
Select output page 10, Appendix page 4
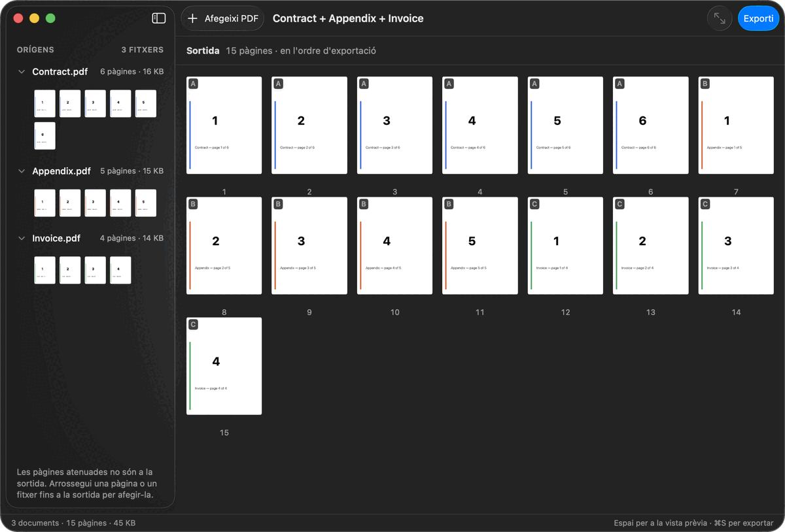coord(395,246)
